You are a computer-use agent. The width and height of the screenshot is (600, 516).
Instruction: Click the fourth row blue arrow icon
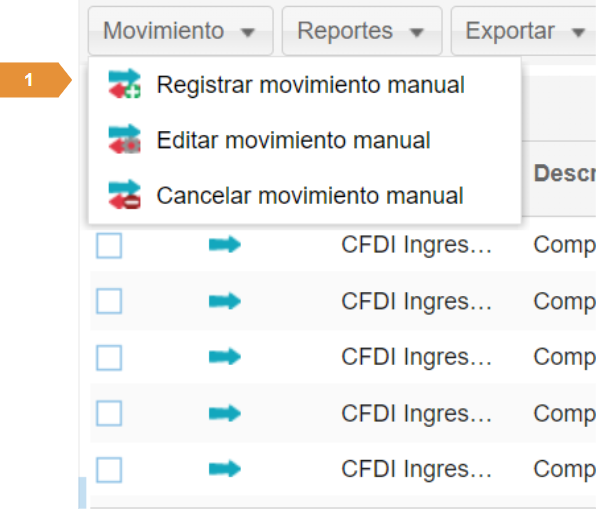[224, 412]
